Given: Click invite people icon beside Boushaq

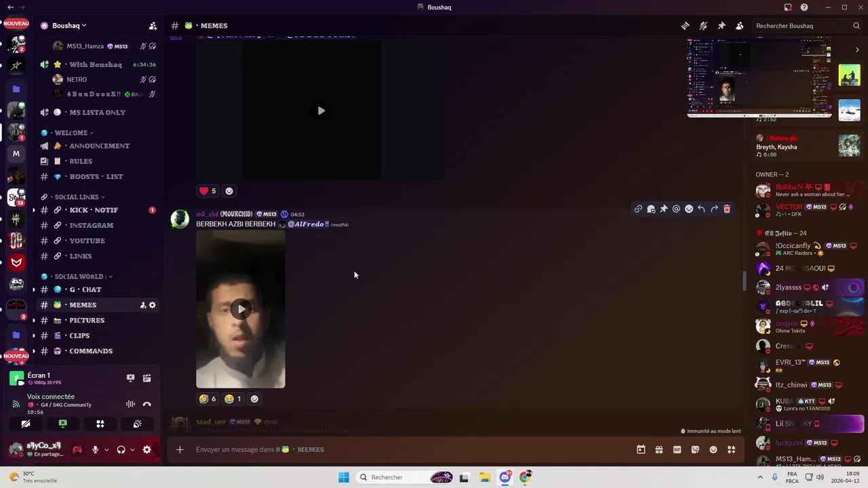Looking at the screenshot, I should coord(153,26).
